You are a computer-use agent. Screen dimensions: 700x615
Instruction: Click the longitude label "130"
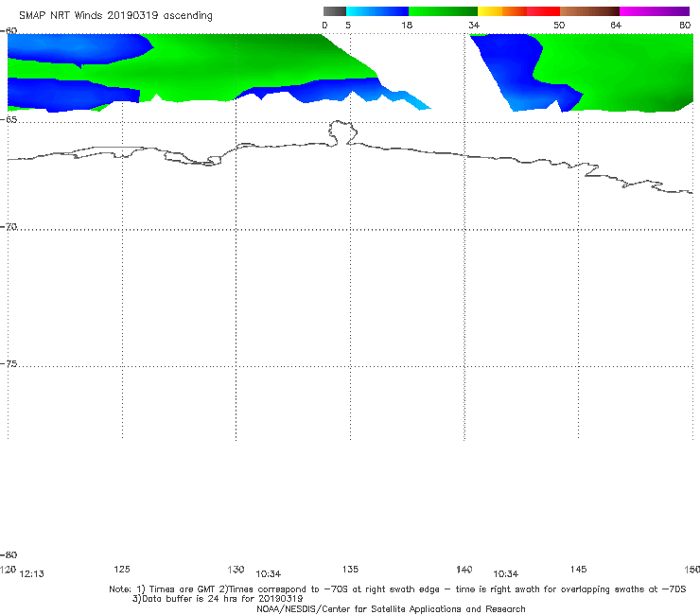(236, 570)
